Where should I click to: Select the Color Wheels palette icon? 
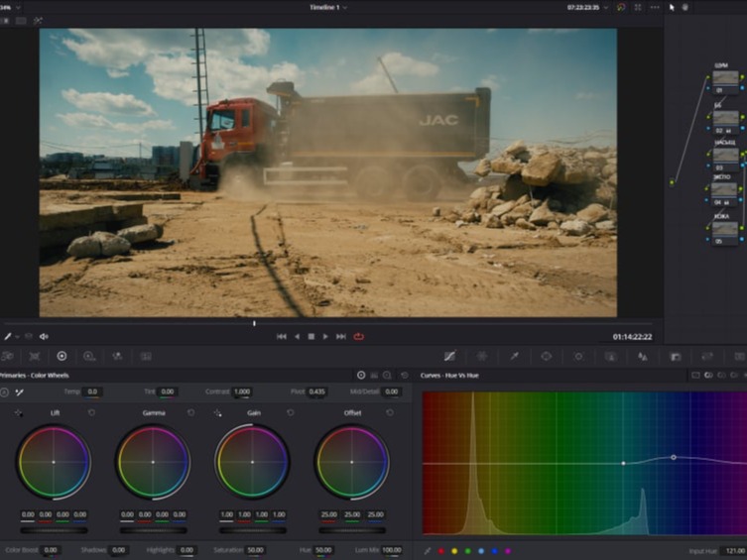coord(62,356)
